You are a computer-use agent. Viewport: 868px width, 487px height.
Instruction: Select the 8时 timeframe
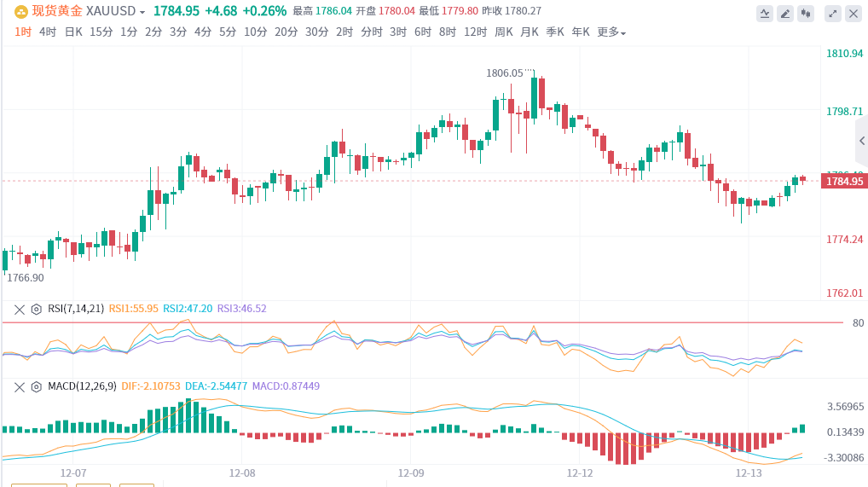click(x=448, y=32)
